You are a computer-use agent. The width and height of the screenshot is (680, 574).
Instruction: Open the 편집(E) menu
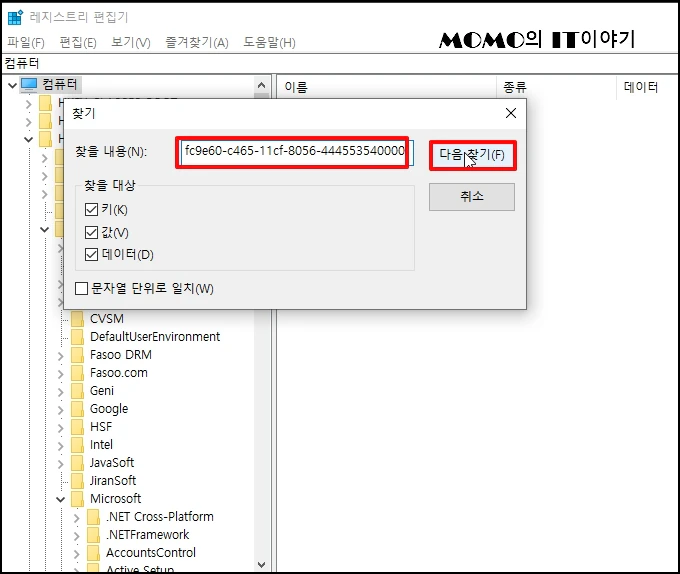coord(78,42)
